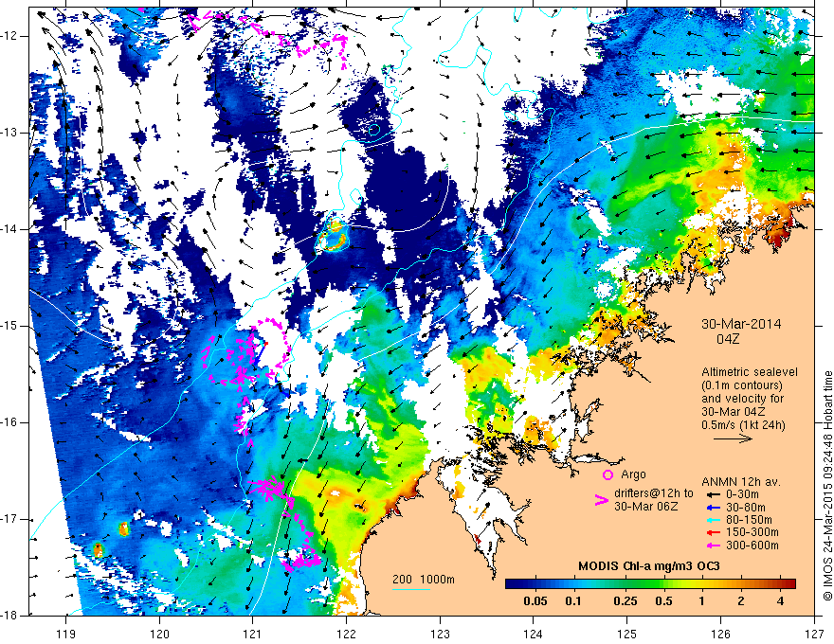Screen dimensions: 834x644
Task: Click the bright eddy ring near 122E, 14S
Action: 333,236
